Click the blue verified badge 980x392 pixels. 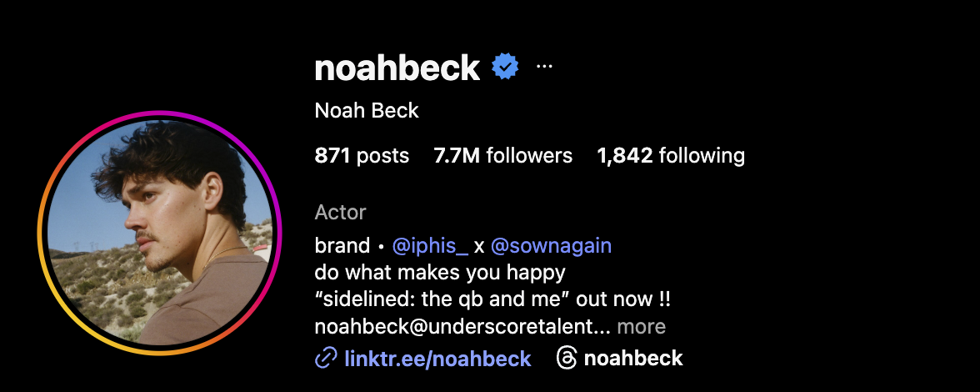pos(505,67)
